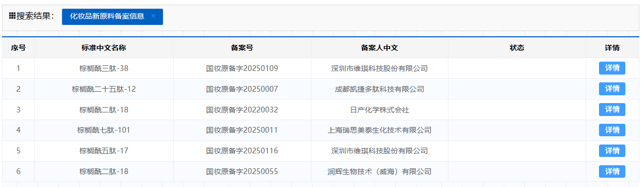
Task: Click the 状态 column header
Action: (517, 48)
